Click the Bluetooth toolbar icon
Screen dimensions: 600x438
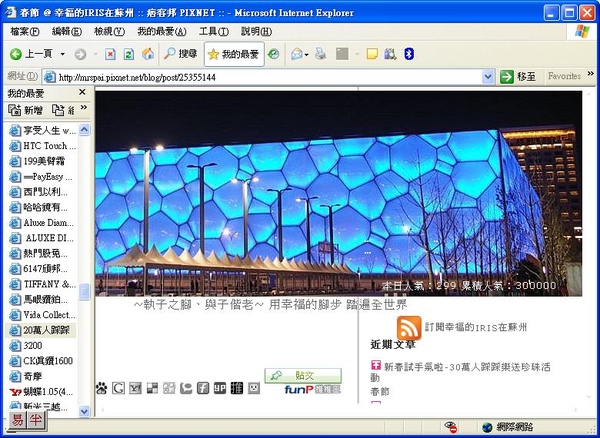[409, 54]
